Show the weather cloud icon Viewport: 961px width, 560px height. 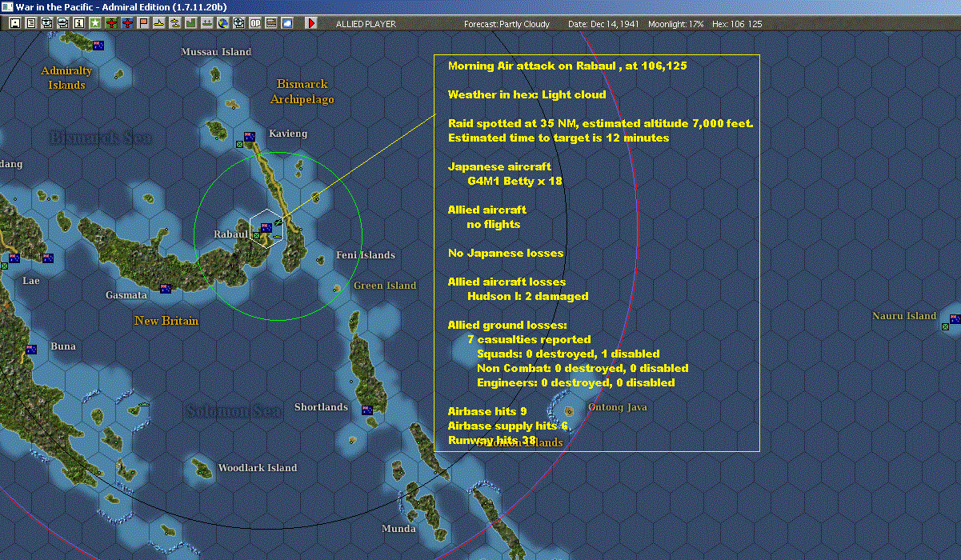(x=287, y=24)
